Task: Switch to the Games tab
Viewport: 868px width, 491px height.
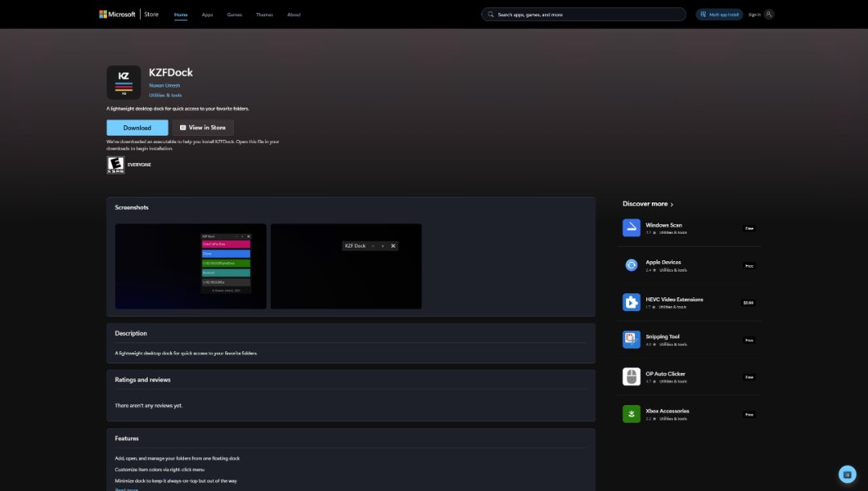Action: pos(234,15)
